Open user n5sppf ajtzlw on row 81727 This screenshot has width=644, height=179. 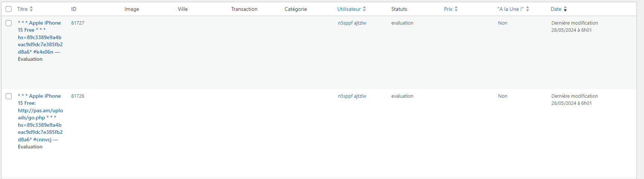point(352,23)
